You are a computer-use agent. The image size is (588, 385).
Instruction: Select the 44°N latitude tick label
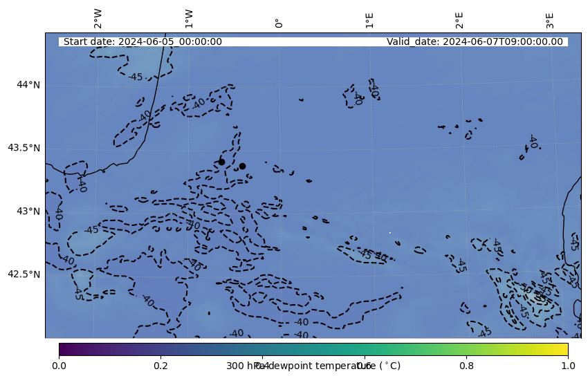coord(28,84)
